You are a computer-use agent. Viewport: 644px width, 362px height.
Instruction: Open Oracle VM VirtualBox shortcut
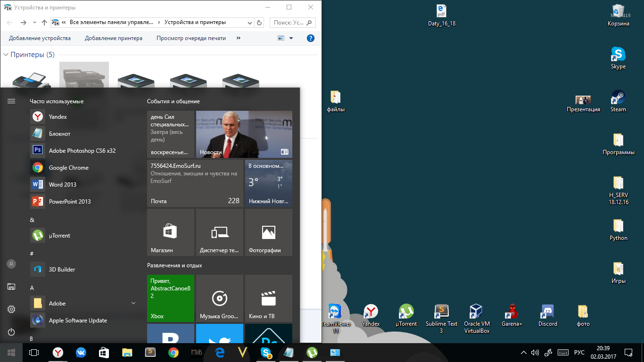(x=477, y=319)
